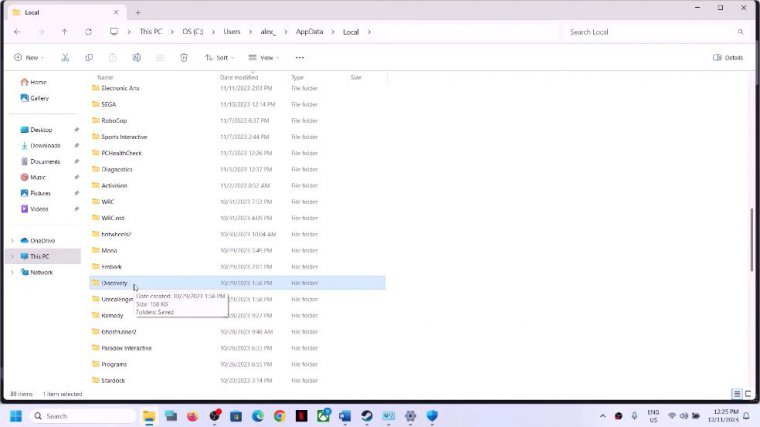760x427 pixels.
Task: Open the Details pane
Action: coord(728,58)
